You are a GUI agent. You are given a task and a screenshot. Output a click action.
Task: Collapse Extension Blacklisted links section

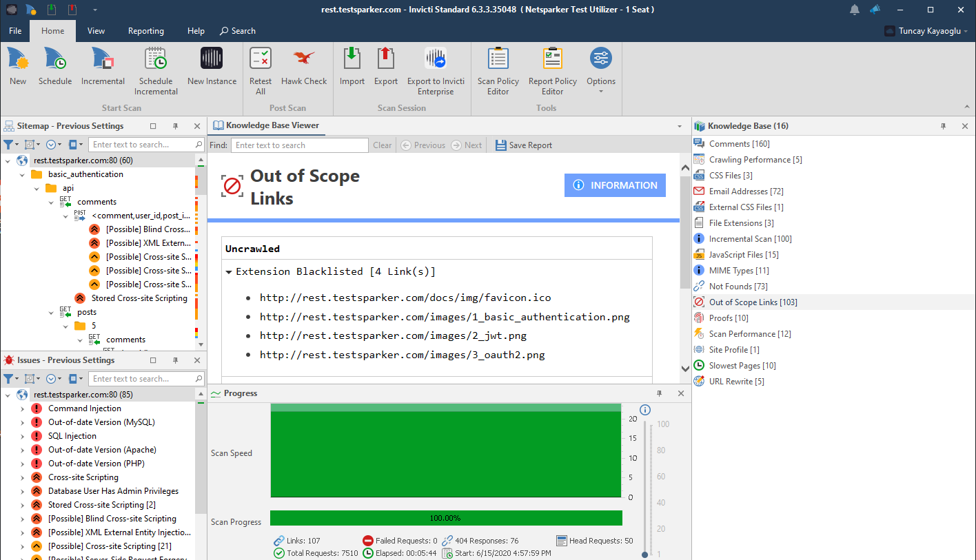pos(229,272)
